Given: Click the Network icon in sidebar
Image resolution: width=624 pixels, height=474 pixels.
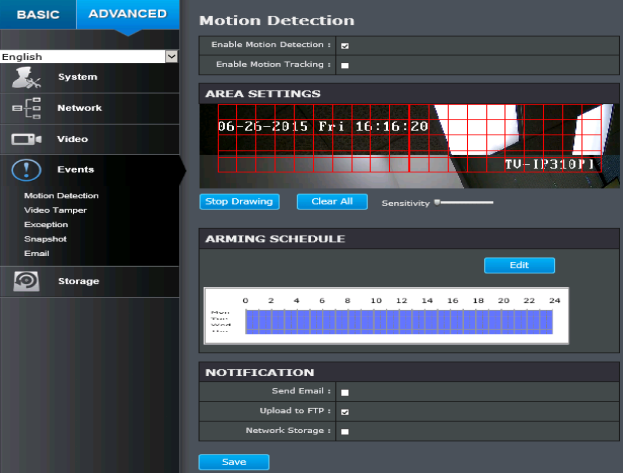Looking at the screenshot, I should click(26, 108).
